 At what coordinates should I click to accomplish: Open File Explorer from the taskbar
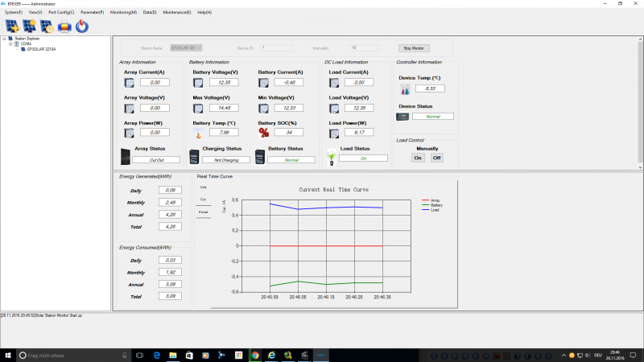coord(173,356)
